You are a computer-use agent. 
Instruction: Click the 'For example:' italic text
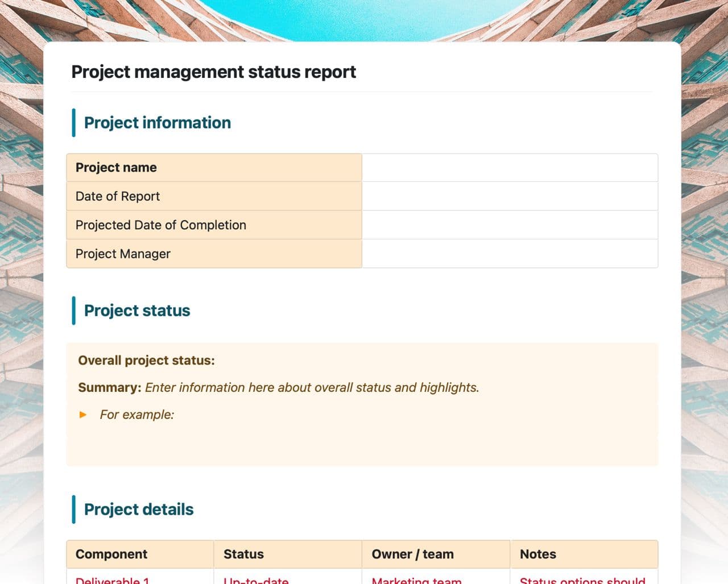(137, 415)
